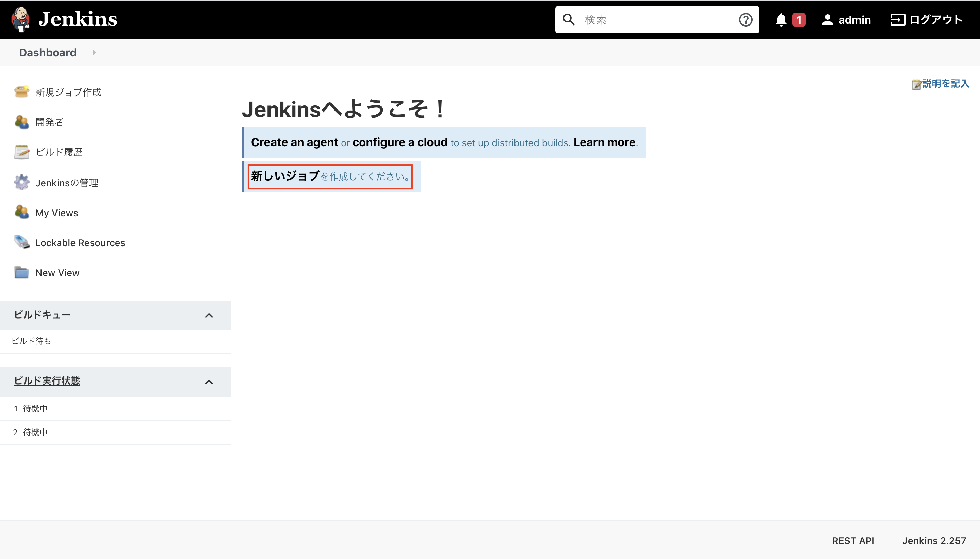
Task: Open 新規ジョブ作成 in sidebar
Action: coord(68,92)
